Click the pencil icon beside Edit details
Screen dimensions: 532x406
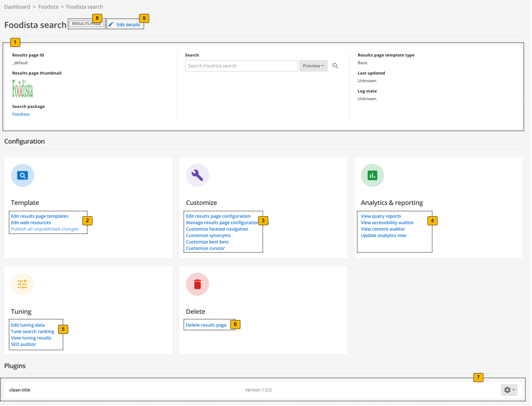click(x=111, y=24)
